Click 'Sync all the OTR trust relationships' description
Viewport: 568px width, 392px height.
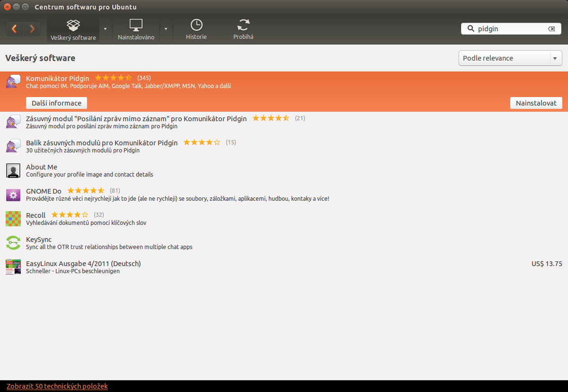(109, 247)
